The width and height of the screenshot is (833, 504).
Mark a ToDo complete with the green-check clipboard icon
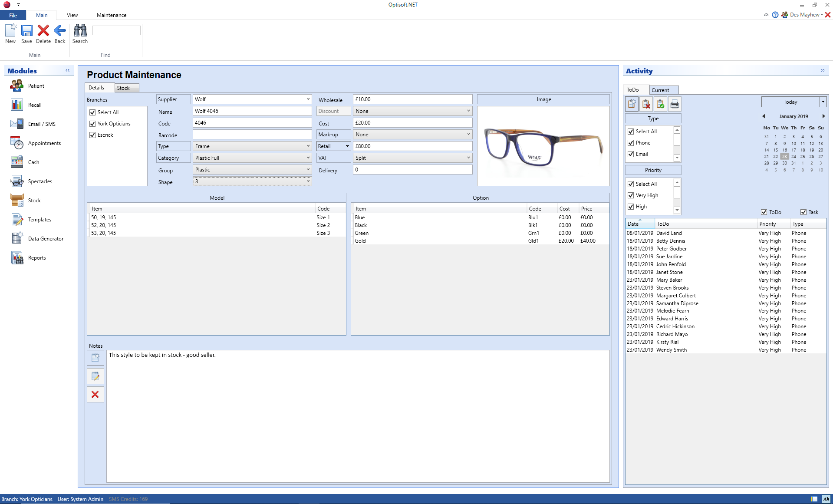[660, 104]
